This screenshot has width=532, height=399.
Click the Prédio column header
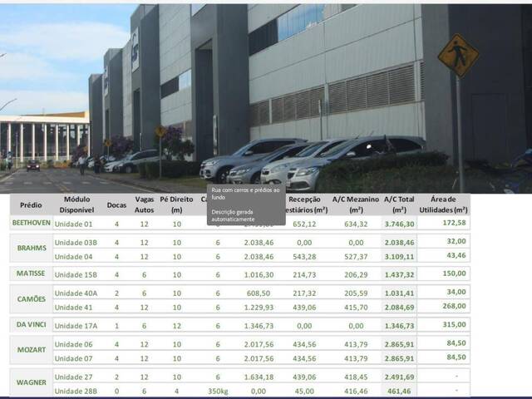pos(31,204)
